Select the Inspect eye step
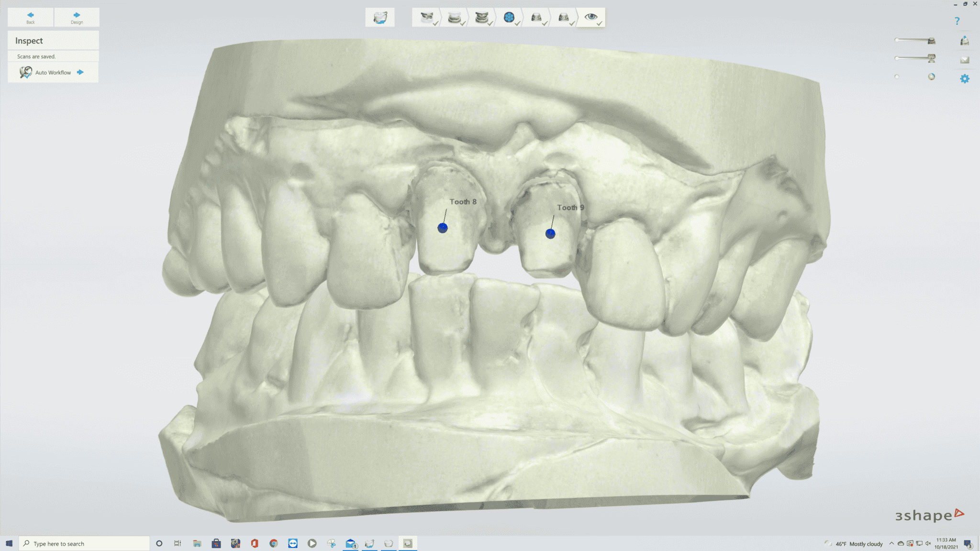 click(591, 18)
